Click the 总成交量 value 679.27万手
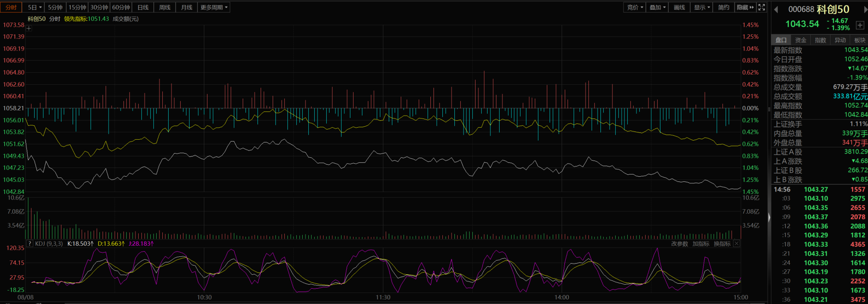This screenshot has height=304, width=868. 850,87
